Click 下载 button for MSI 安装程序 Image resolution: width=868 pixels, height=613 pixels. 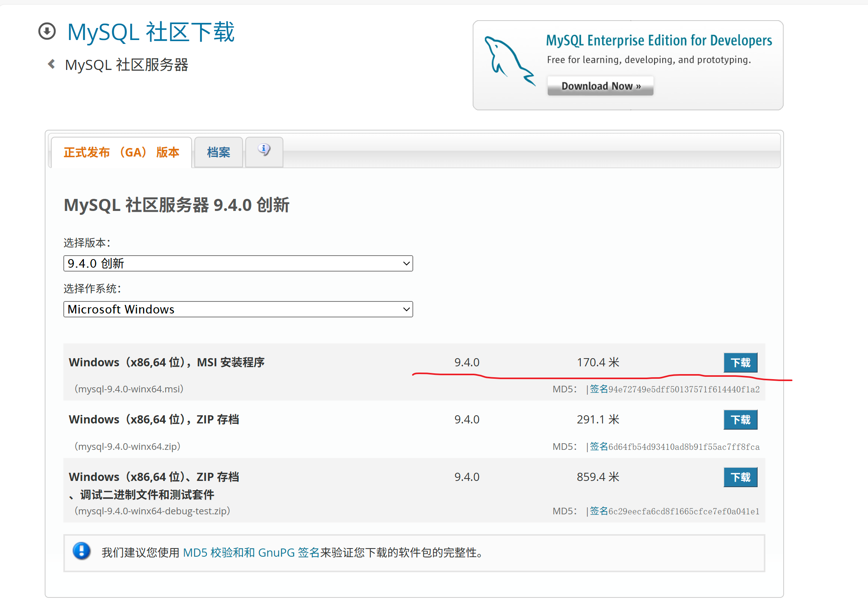(741, 362)
